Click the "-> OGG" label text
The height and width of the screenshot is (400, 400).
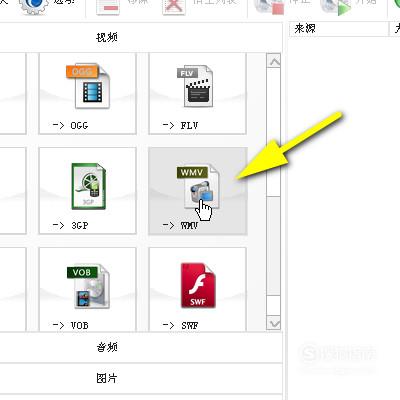[x=70, y=126]
